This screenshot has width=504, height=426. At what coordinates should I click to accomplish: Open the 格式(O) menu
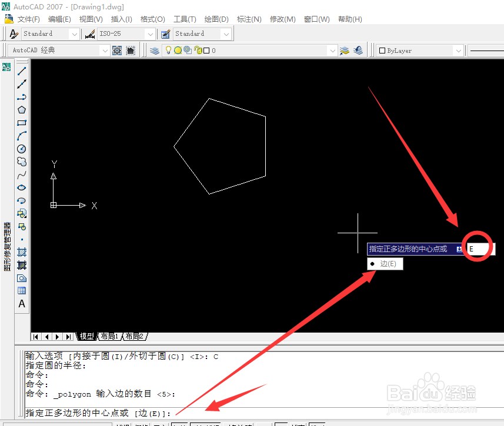coord(153,19)
